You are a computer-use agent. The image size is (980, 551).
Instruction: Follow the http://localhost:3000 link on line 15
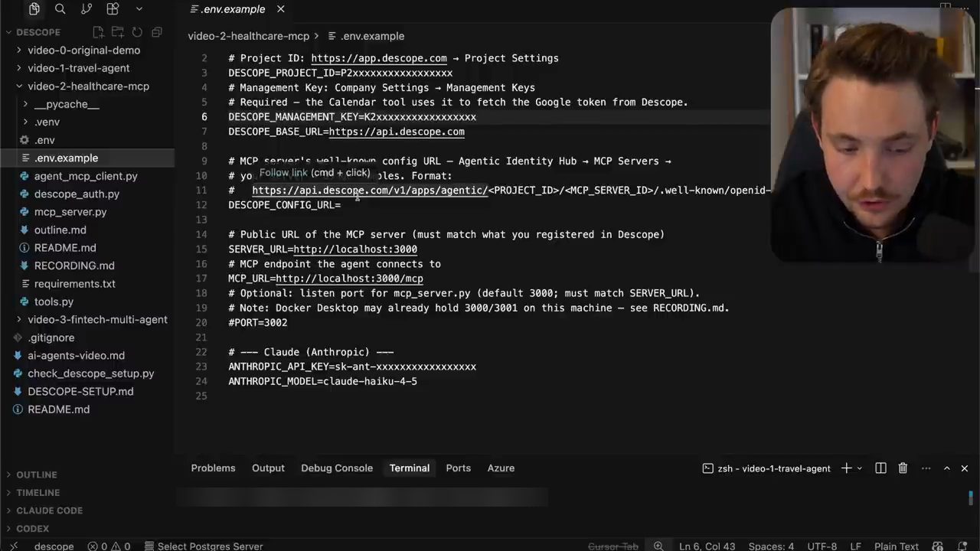pos(355,249)
